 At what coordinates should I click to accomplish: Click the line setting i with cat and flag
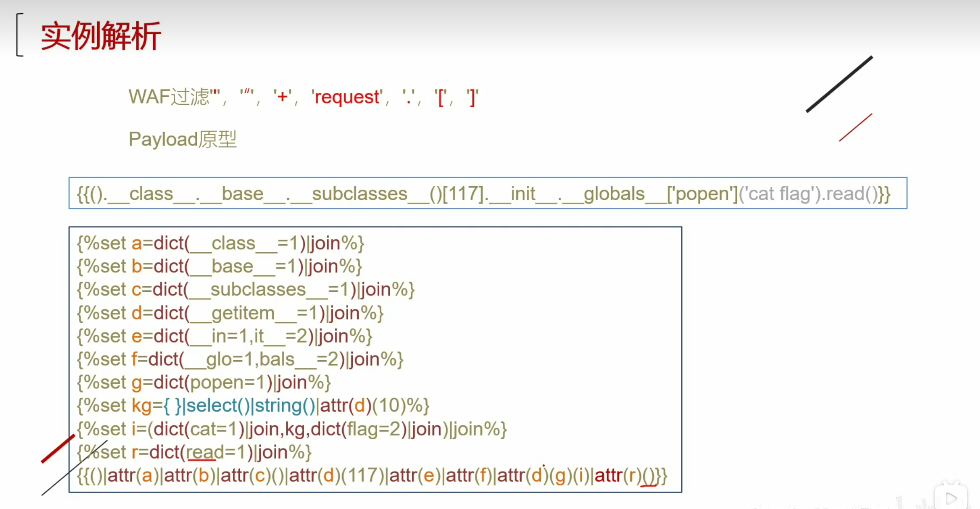(291, 429)
